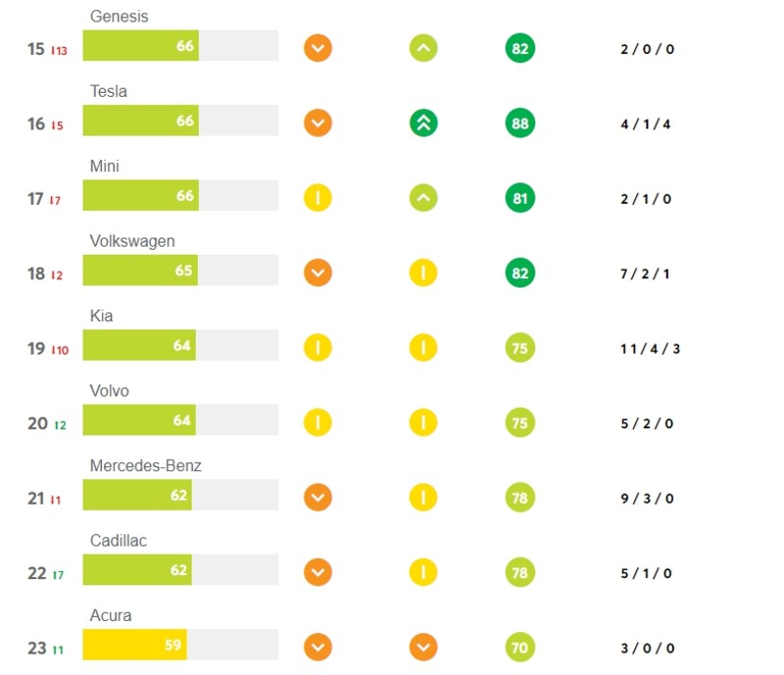Click Kia's 11 / 4 / 3 model count
This screenshot has height=675, width=784.
point(650,349)
